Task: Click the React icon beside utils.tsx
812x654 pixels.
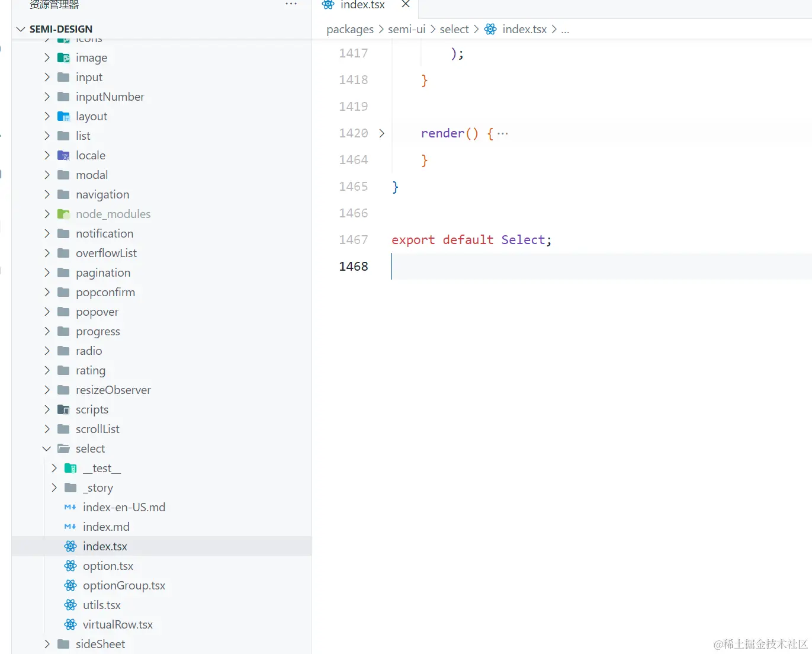Action: pyautogui.click(x=70, y=605)
